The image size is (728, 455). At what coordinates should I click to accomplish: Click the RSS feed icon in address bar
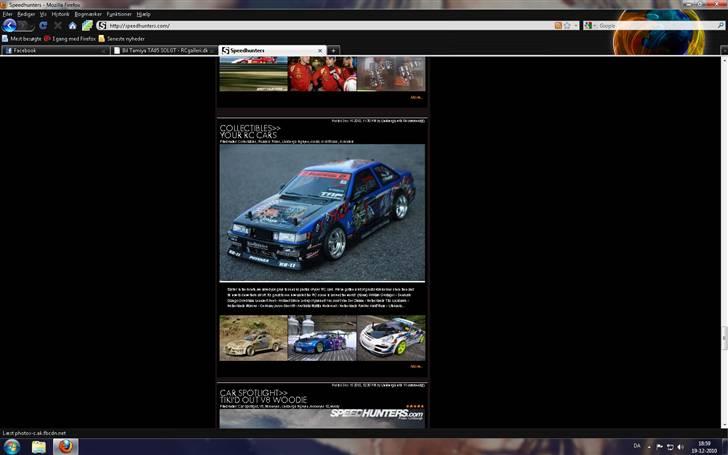click(558, 25)
